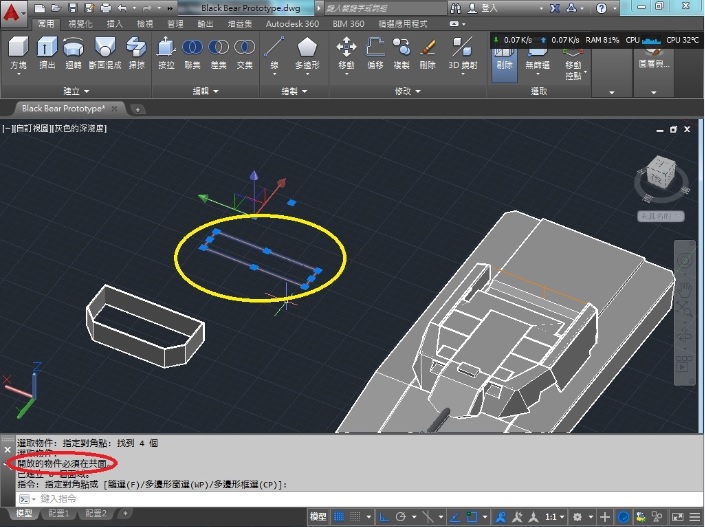Open the quick access toolbar customize dropdown
The height and width of the screenshot is (527, 705).
[x=170, y=8]
